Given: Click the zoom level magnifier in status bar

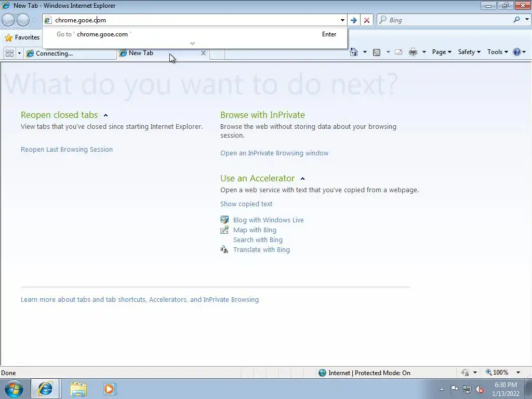Looking at the screenshot, I should pos(488,372).
